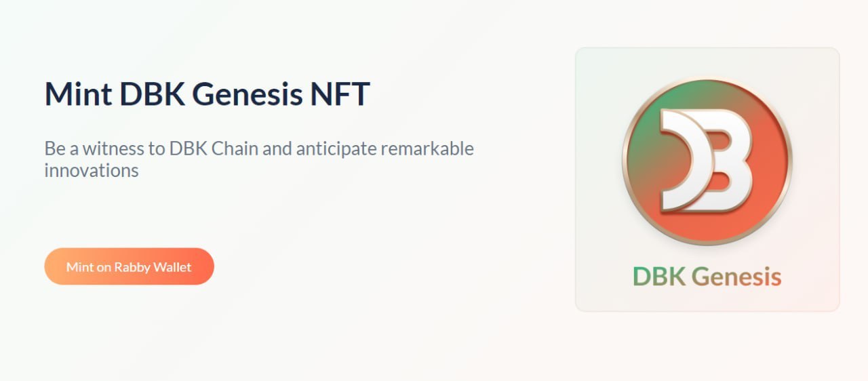Select the DBK Genesis NFT card
This screenshot has width=868, height=381.
(707, 180)
